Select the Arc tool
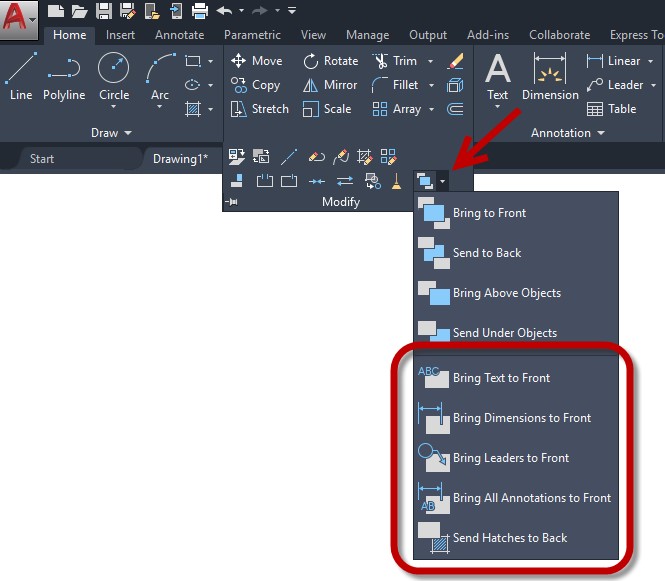Image resolution: width=665 pixels, height=581 pixels. 160,77
